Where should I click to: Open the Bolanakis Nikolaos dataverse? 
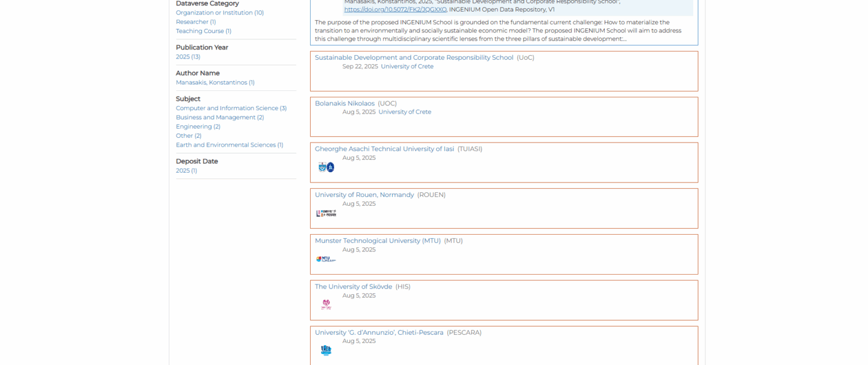coord(344,103)
